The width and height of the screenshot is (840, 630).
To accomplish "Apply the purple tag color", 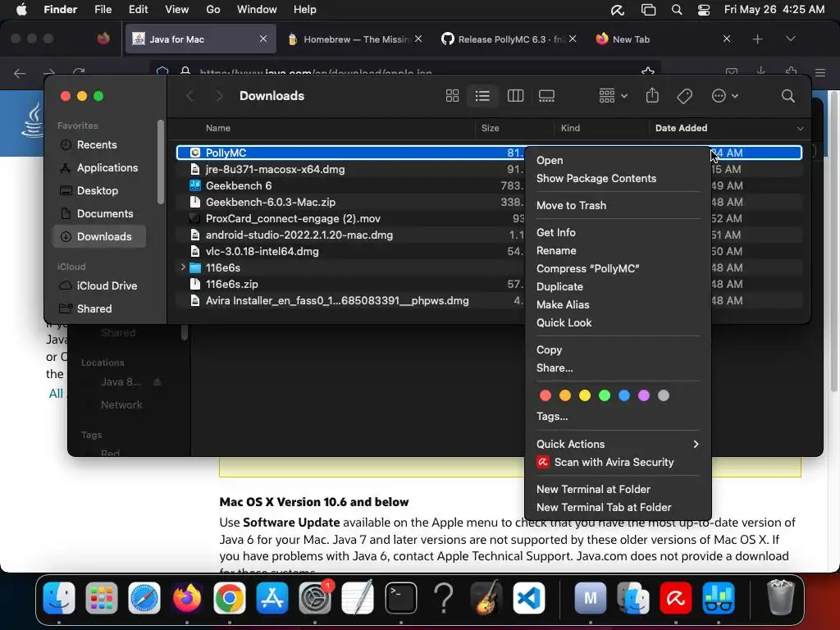I will pos(644,395).
